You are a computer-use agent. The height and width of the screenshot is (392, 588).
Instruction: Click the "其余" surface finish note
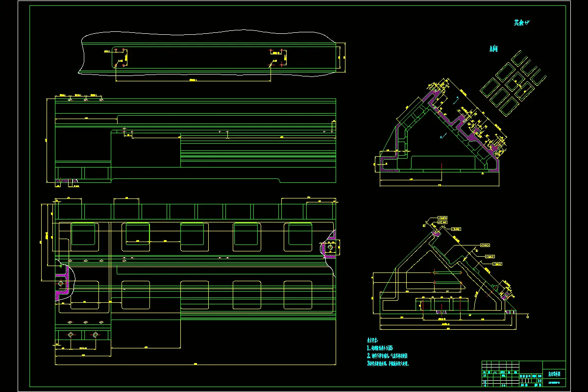(522, 23)
